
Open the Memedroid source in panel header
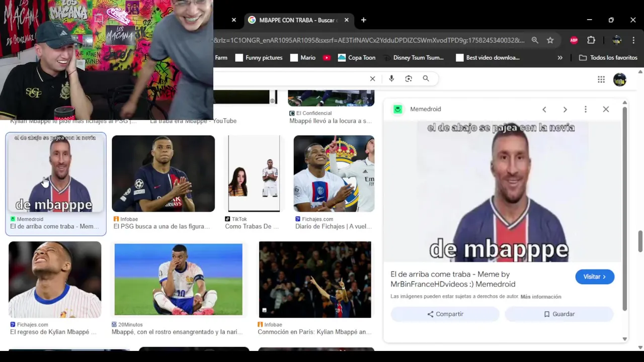(x=418, y=109)
